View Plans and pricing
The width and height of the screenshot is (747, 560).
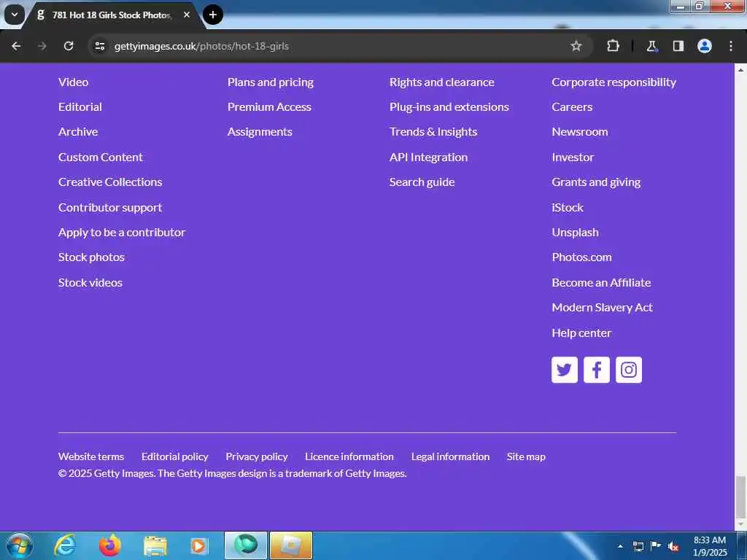pos(271,82)
